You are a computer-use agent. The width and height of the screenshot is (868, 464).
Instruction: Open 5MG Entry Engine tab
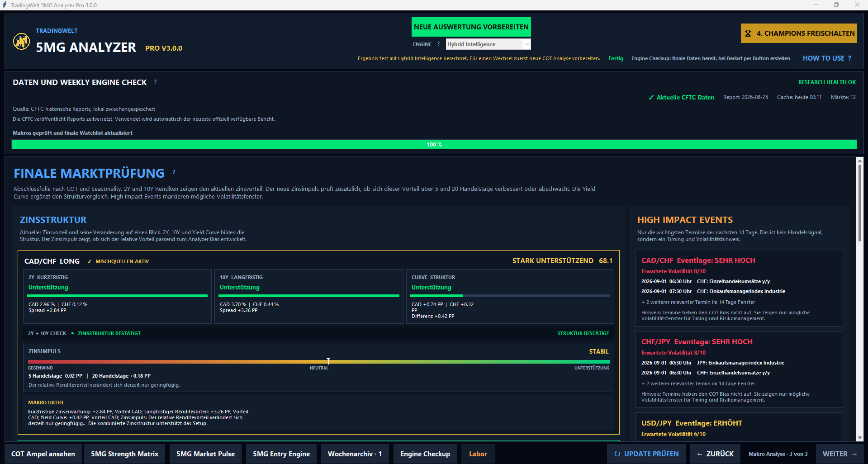coord(281,454)
